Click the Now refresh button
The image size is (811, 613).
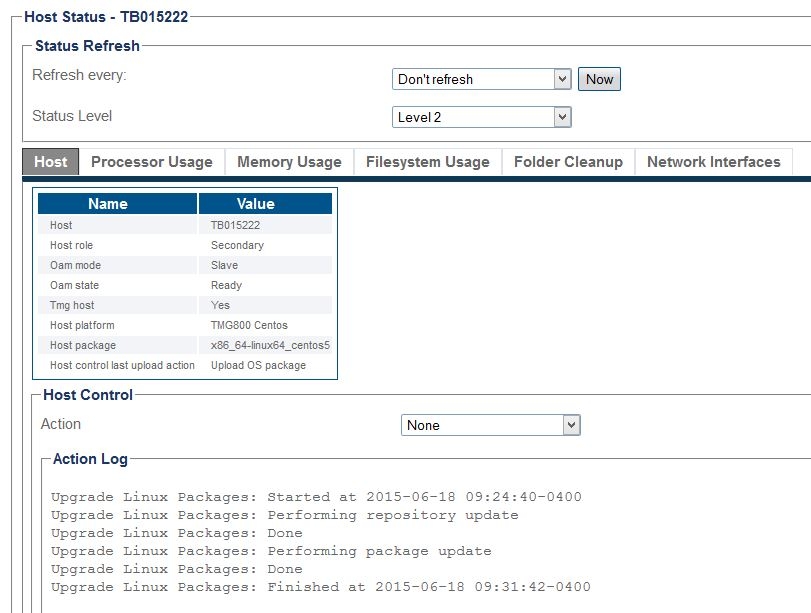[x=599, y=79]
